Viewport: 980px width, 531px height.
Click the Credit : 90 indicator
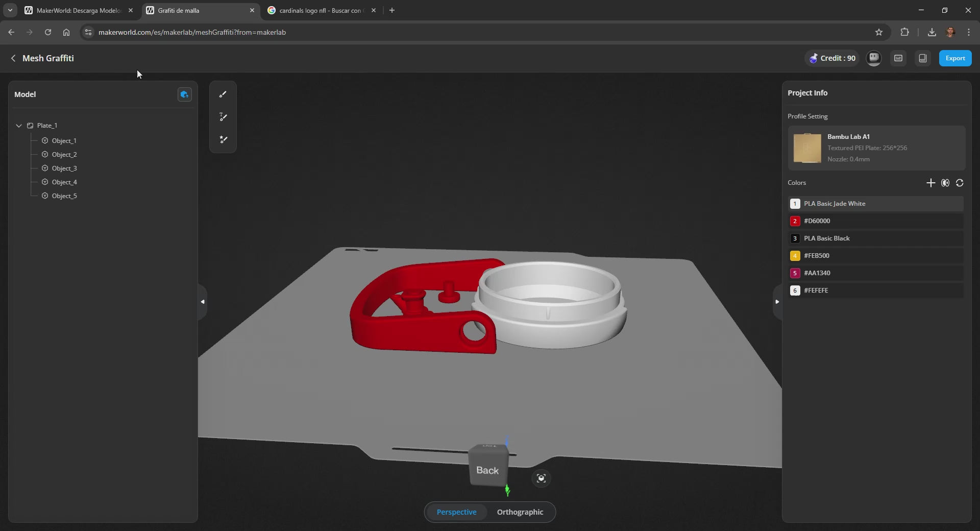pyautogui.click(x=832, y=58)
